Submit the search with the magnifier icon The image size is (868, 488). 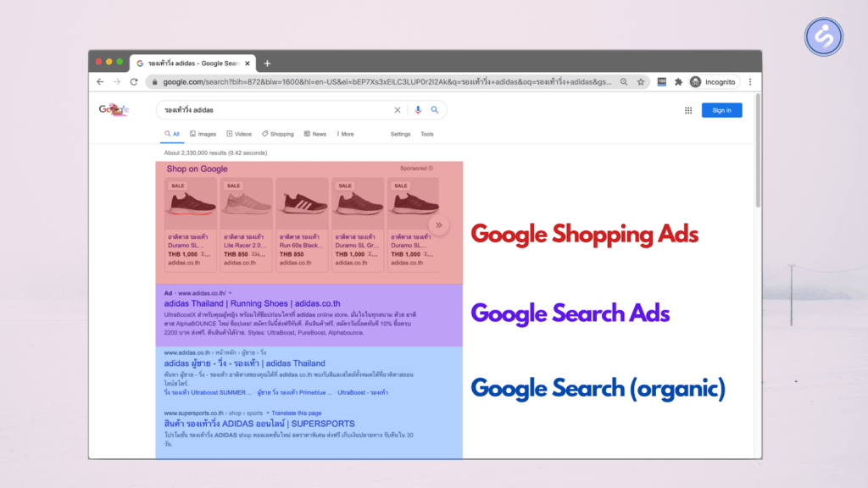point(435,110)
